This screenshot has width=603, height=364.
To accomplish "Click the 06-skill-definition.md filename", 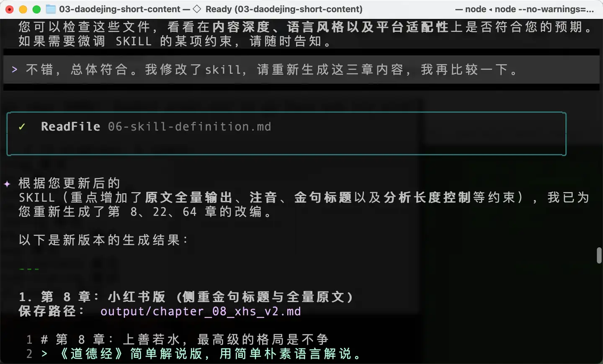I will [x=190, y=127].
